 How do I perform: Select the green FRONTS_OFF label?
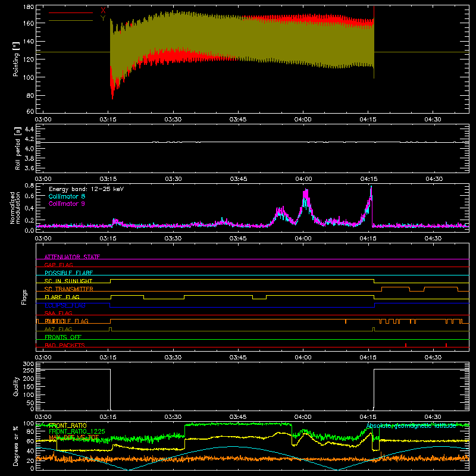coord(63,337)
